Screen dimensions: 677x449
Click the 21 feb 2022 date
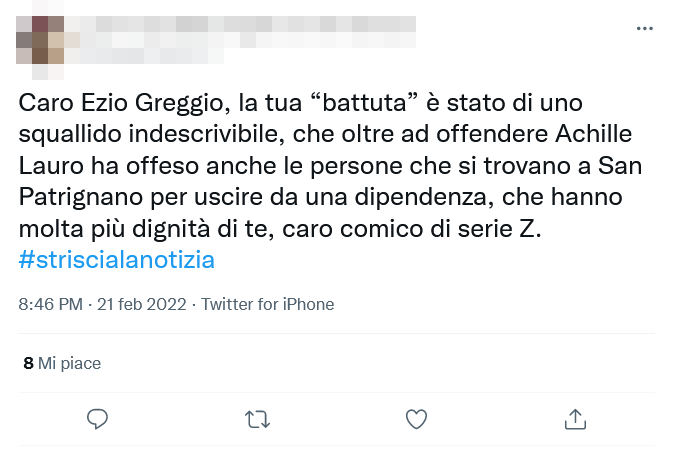pyautogui.click(x=142, y=304)
